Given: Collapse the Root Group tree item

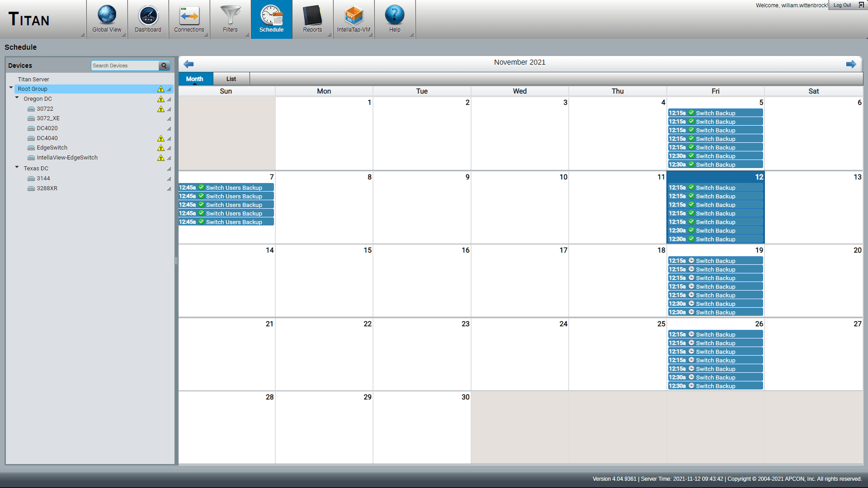Looking at the screenshot, I should coord(11,88).
